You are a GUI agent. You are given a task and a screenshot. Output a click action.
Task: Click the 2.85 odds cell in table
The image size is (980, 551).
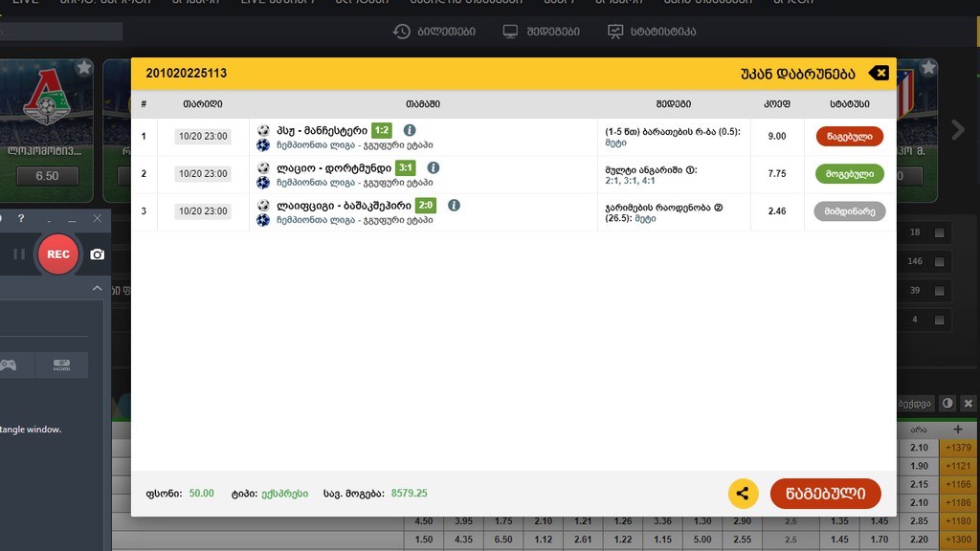point(919,521)
